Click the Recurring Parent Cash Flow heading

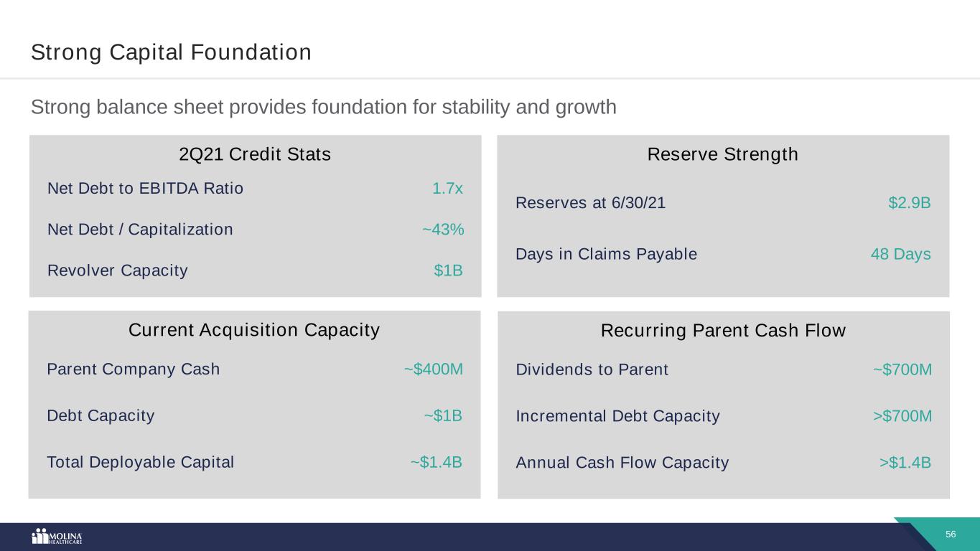723,331
